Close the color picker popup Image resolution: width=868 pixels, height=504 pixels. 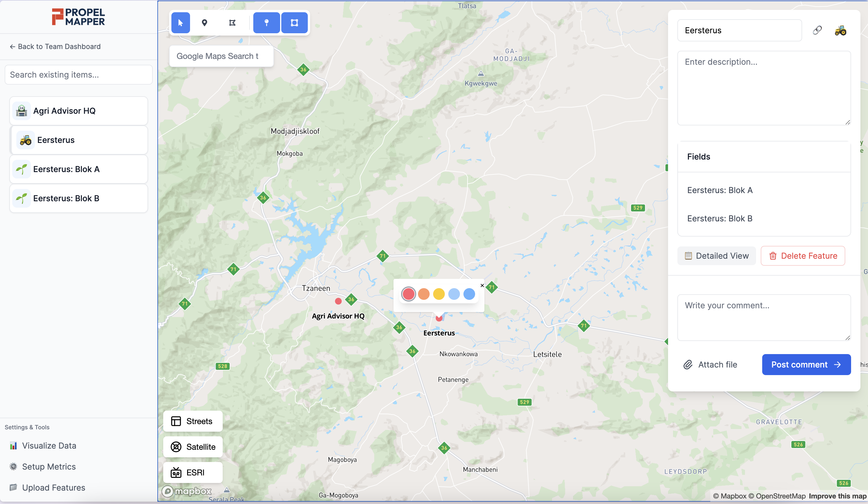(x=482, y=286)
